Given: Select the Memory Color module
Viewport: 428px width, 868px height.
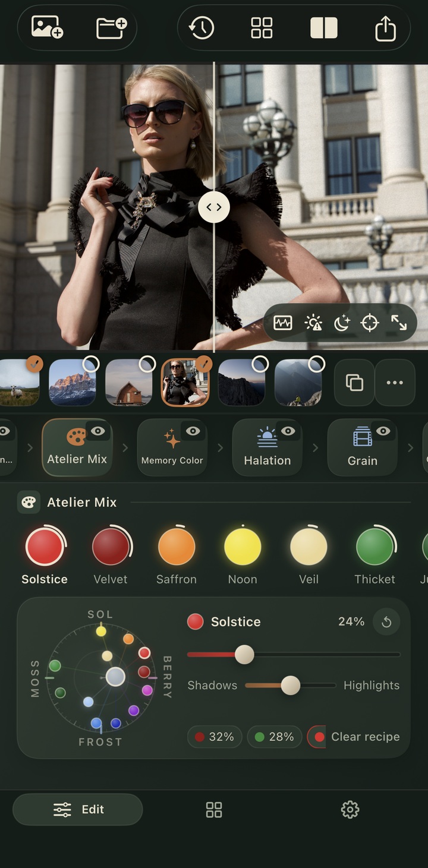Looking at the screenshot, I should pyautogui.click(x=172, y=447).
